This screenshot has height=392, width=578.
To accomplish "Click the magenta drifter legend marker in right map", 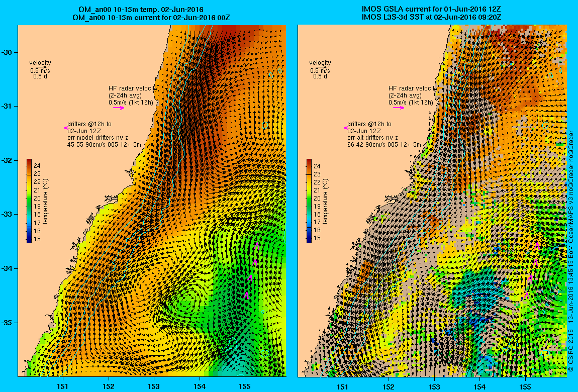I will pos(346,128).
